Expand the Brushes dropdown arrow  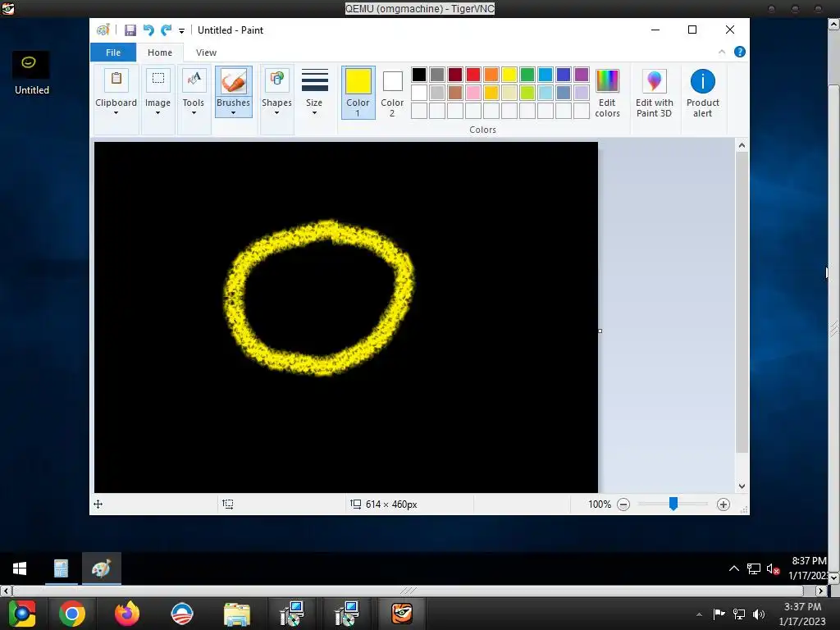pos(233,113)
